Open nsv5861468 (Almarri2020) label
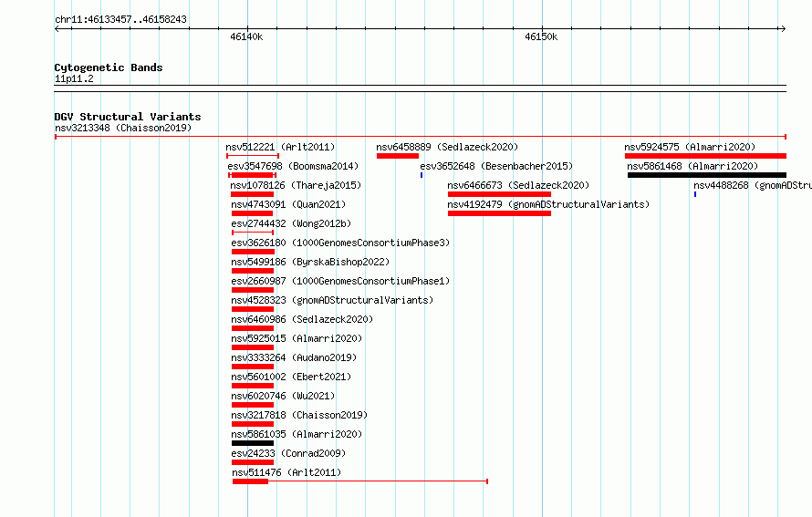Image resolution: width=812 pixels, height=517 pixels. 692,166
